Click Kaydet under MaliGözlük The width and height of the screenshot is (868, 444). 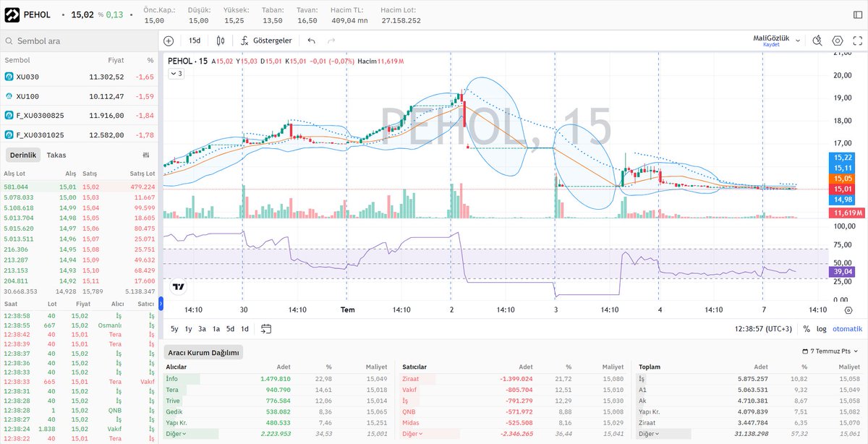pyautogui.click(x=772, y=45)
